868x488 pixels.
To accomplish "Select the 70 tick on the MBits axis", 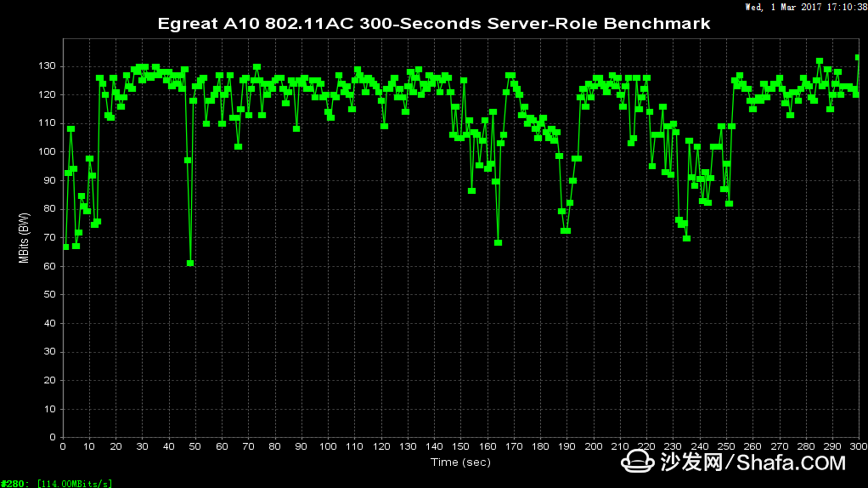I will click(x=50, y=238).
